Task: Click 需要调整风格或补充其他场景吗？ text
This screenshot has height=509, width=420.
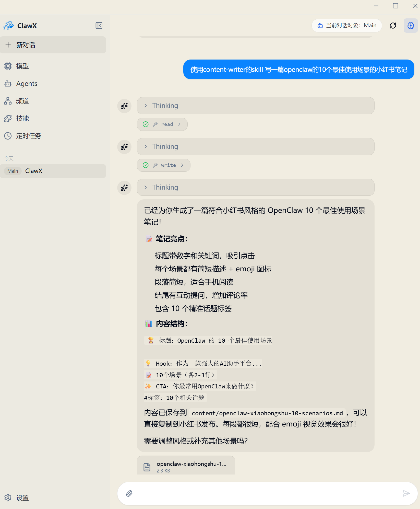Action: tap(196, 441)
